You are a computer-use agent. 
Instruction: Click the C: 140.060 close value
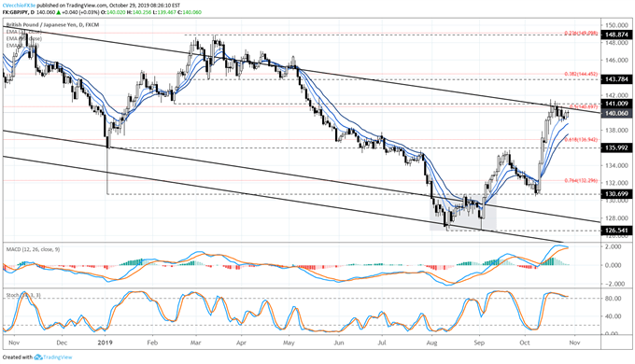(190, 12)
